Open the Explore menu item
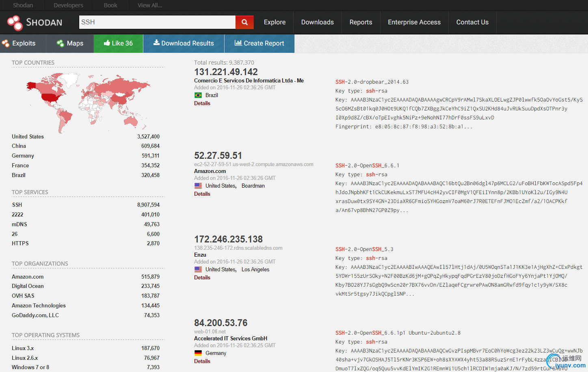 tap(275, 22)
